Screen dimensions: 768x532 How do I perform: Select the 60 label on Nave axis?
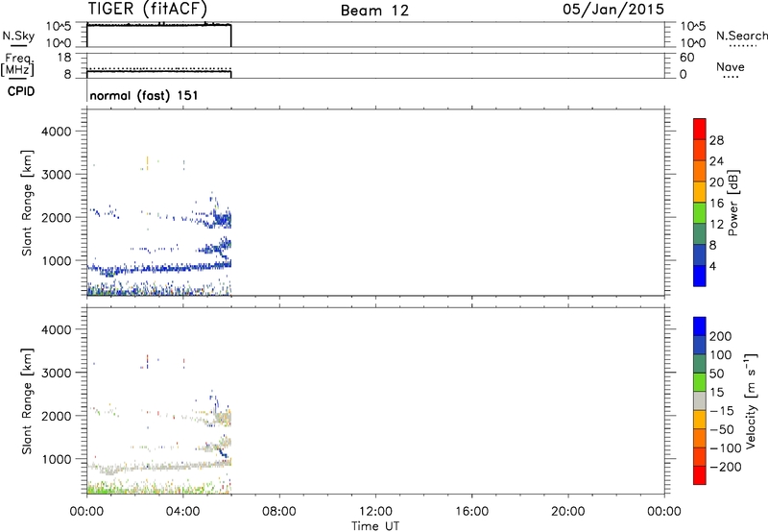686,58
